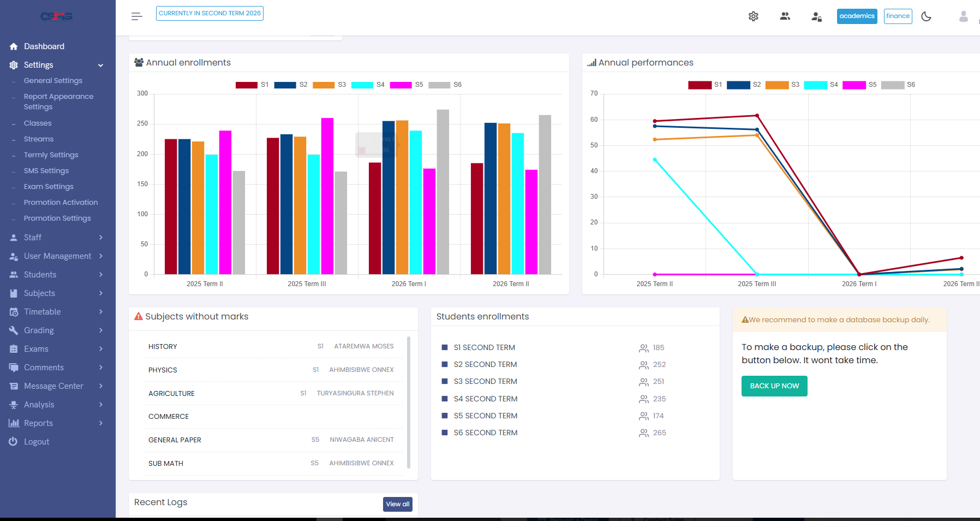Open the settings gear icon in top bar
Screen dimensions: 980x521
(754, 16)
